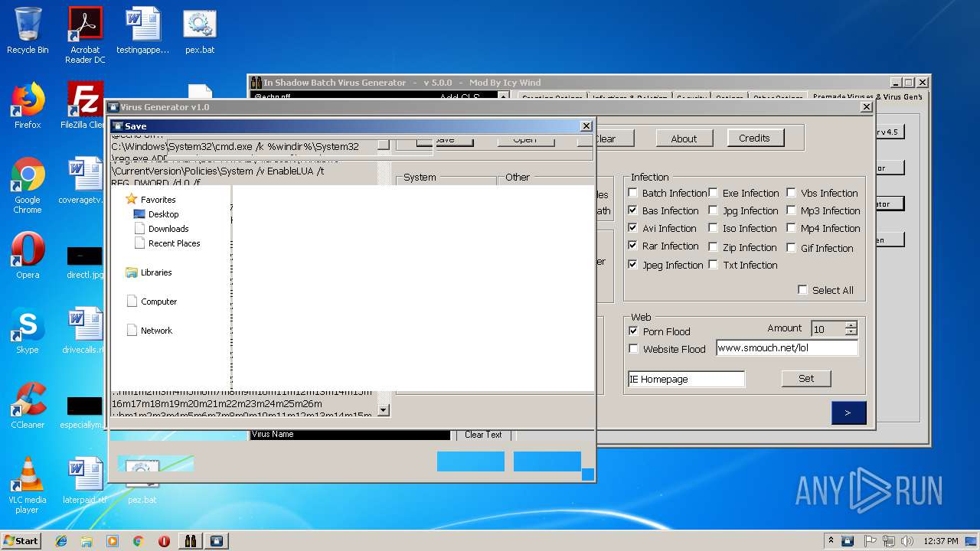Toggle Mp3 Infection checkbox
Viewport: 980px width, 551px height.
(x=791, y=210)
